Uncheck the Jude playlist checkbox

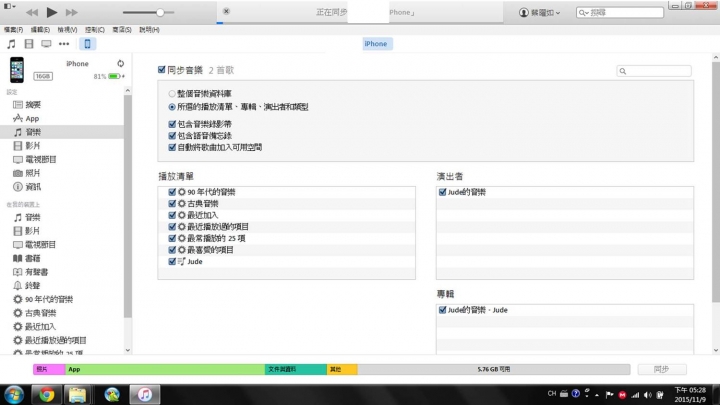point(172,261)
